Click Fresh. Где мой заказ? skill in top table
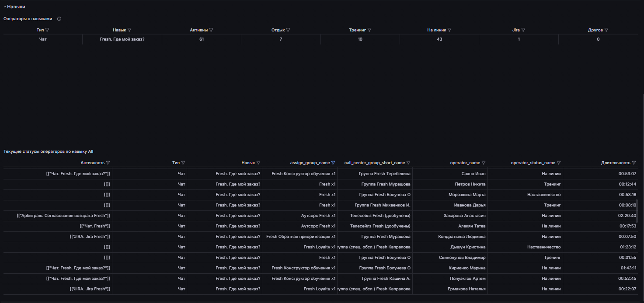This screenshot has width=644, height=303. [122, 39]
